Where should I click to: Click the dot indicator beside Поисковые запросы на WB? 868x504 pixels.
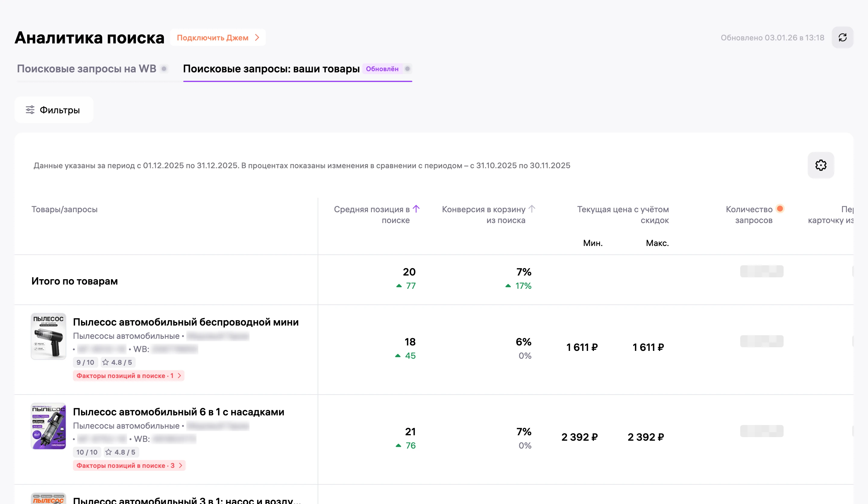coord(164,68)
